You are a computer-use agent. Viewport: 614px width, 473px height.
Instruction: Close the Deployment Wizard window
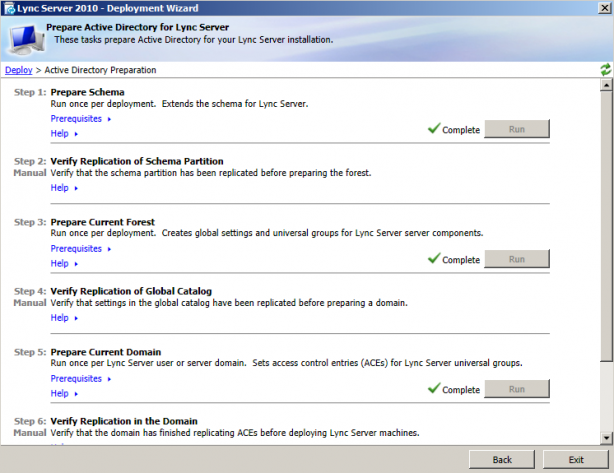605,8
